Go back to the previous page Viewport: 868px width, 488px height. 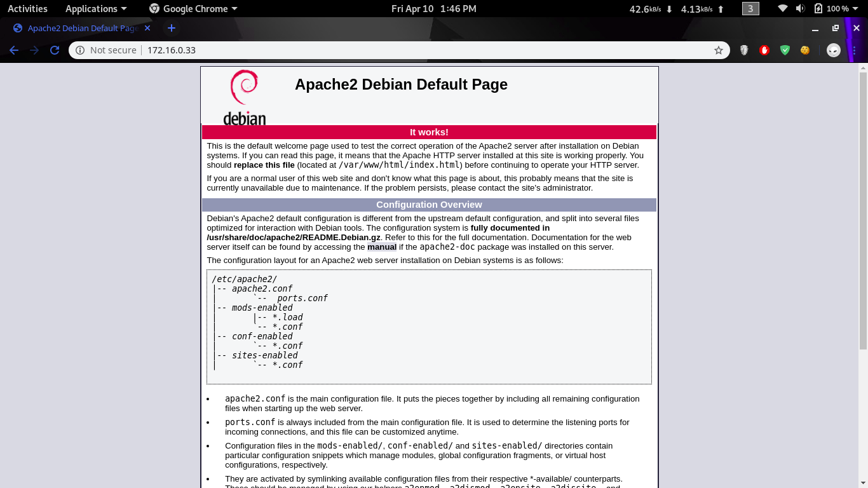(x=14, y=50)
